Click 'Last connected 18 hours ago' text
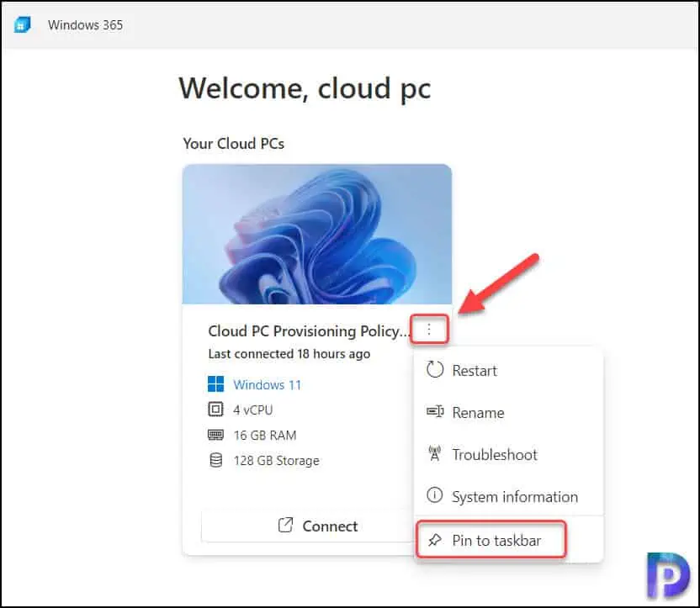The height and width of the screenshot is (608, 700). coord(289,354)
